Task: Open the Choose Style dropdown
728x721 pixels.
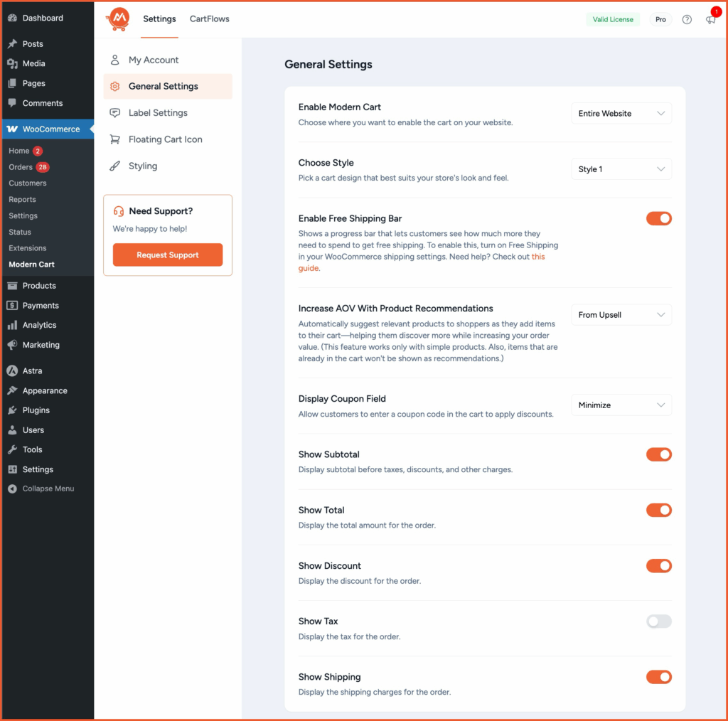Action: point(621,169)
